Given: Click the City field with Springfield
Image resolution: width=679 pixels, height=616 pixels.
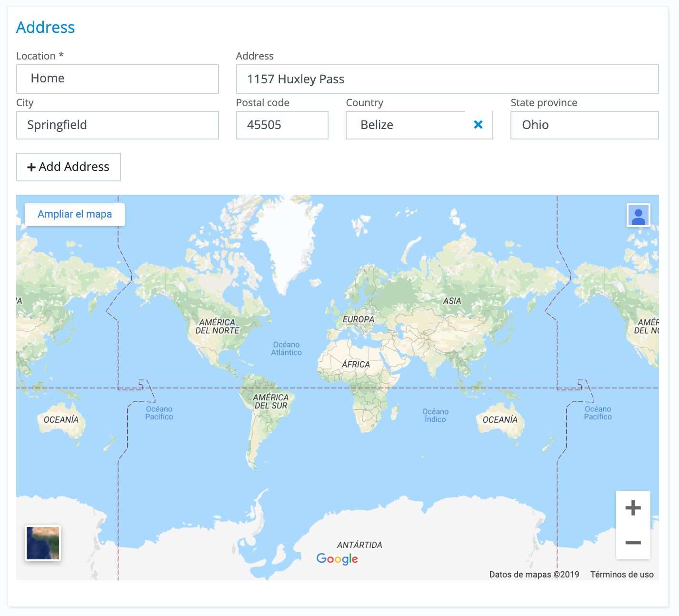Looking at the screenshot, I should (x=117, y=125).
